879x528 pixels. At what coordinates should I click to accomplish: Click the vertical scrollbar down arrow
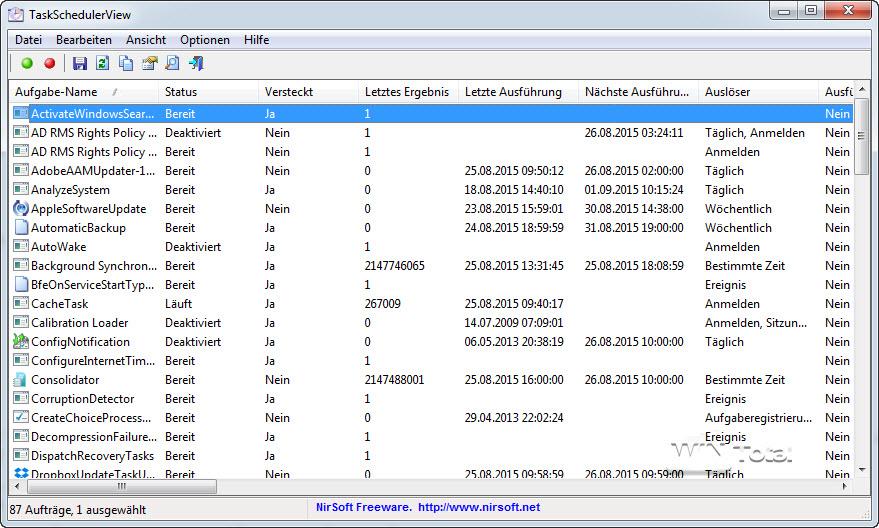[862, 470]
